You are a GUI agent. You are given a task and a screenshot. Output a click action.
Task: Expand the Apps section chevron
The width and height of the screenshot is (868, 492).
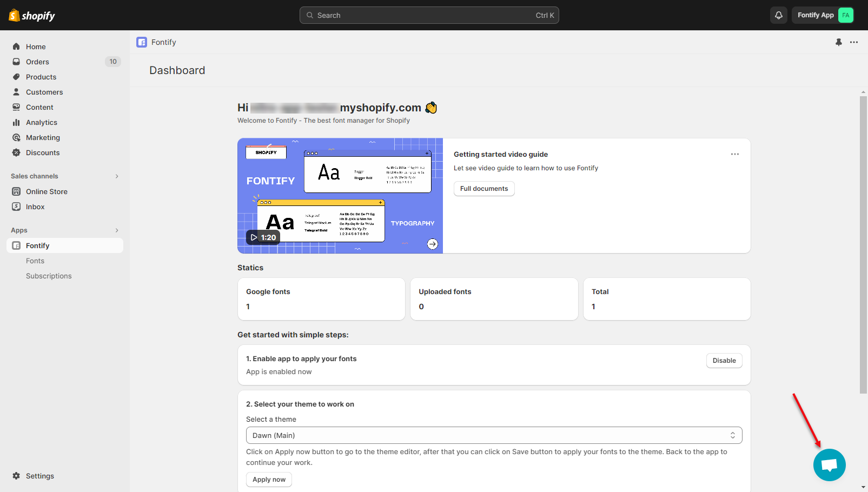tap(117, 230)
